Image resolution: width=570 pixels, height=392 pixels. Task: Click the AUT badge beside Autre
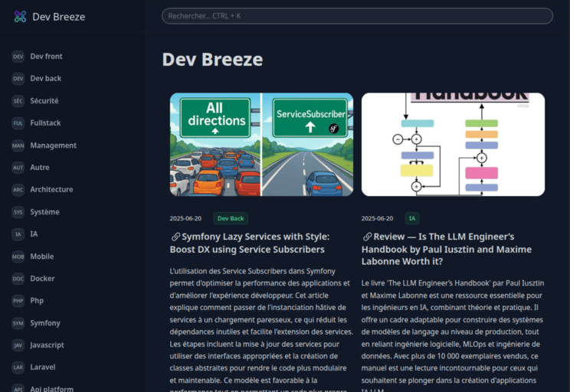pos(18,168)
